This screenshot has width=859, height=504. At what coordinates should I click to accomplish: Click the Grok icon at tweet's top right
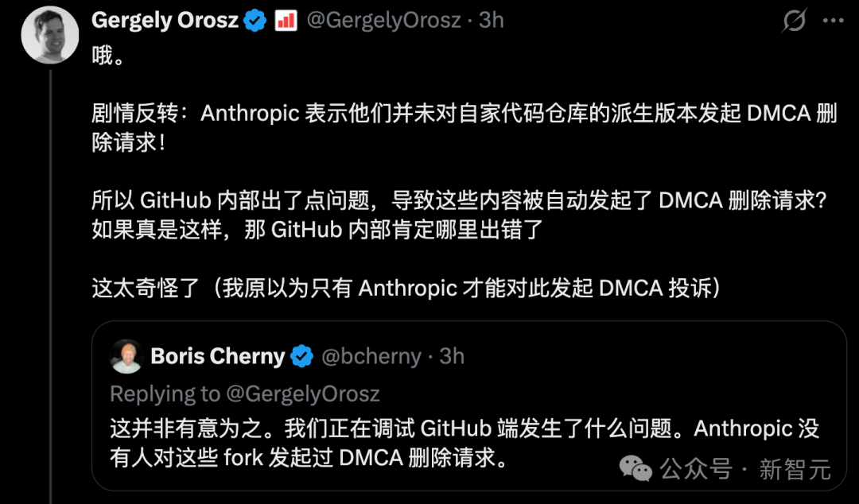794,21
